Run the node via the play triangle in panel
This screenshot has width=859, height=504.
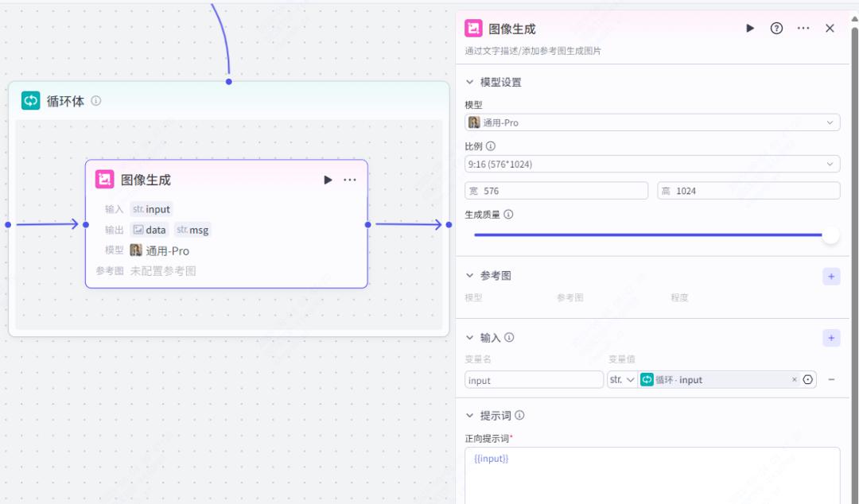click(x=749, y=28)
